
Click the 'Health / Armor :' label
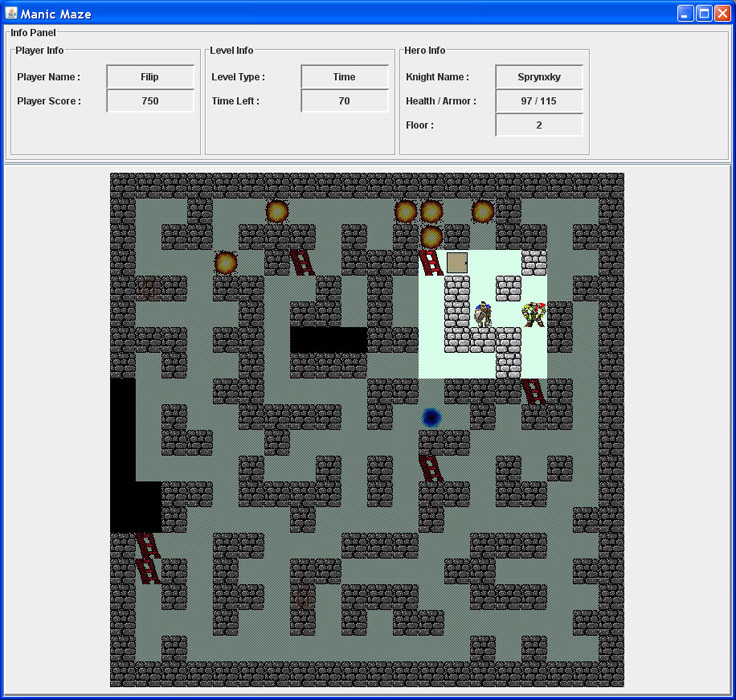tap(441, 101)
